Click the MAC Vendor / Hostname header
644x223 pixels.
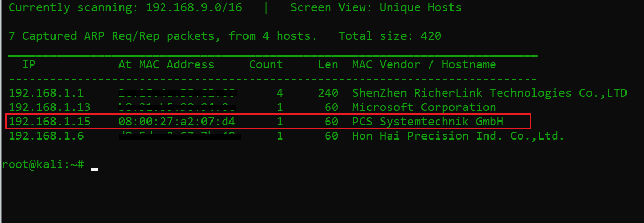[x=424, y=65]
